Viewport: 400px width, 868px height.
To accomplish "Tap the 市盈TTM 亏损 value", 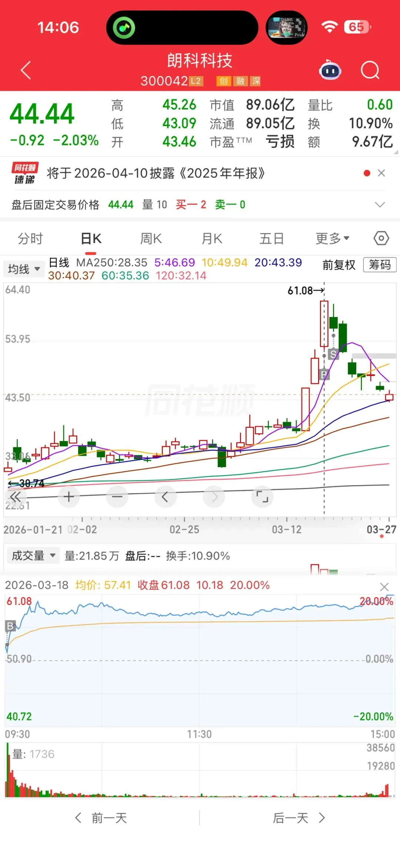I will (x=280, y=142).
